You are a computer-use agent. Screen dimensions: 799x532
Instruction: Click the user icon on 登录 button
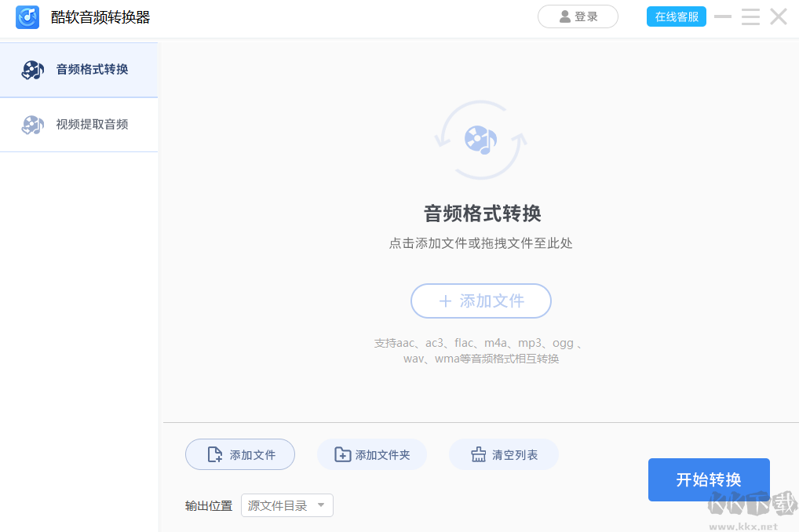click(566, 16)
